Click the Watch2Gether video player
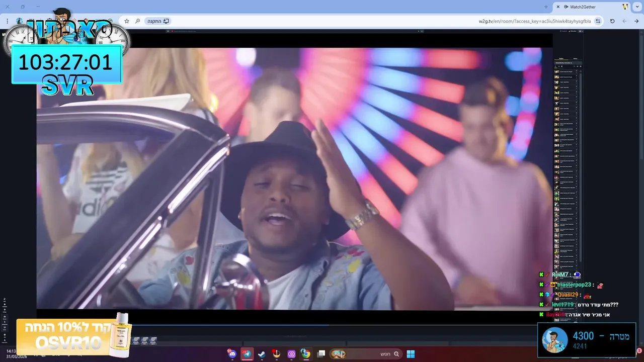The width and height of the screenshot is (644, 362). (294, 178)
